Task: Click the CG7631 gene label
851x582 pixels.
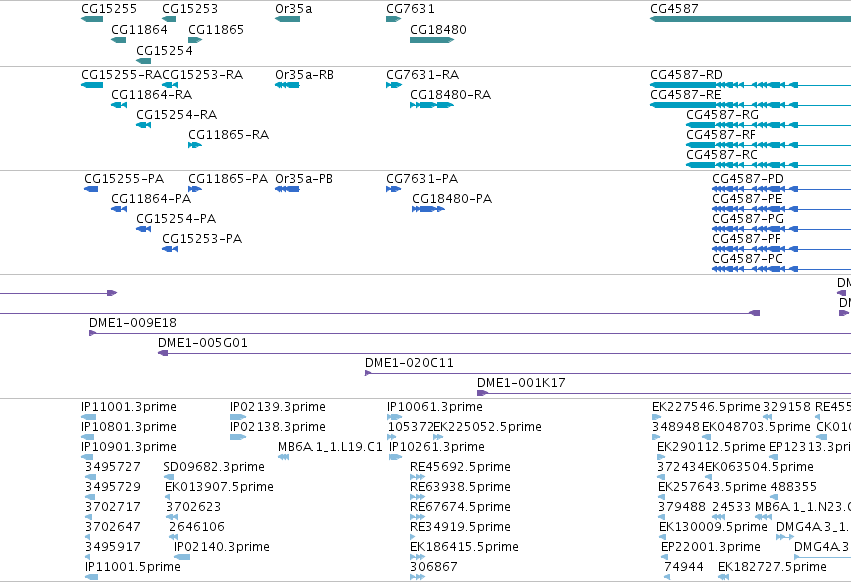Action: pos(410,9)
